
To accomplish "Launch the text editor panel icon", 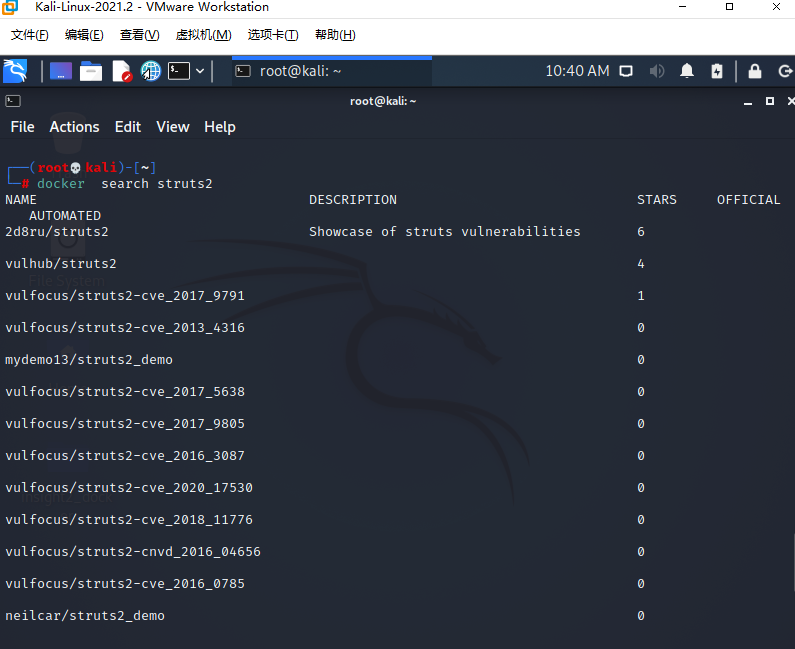I will click(122, 71).
